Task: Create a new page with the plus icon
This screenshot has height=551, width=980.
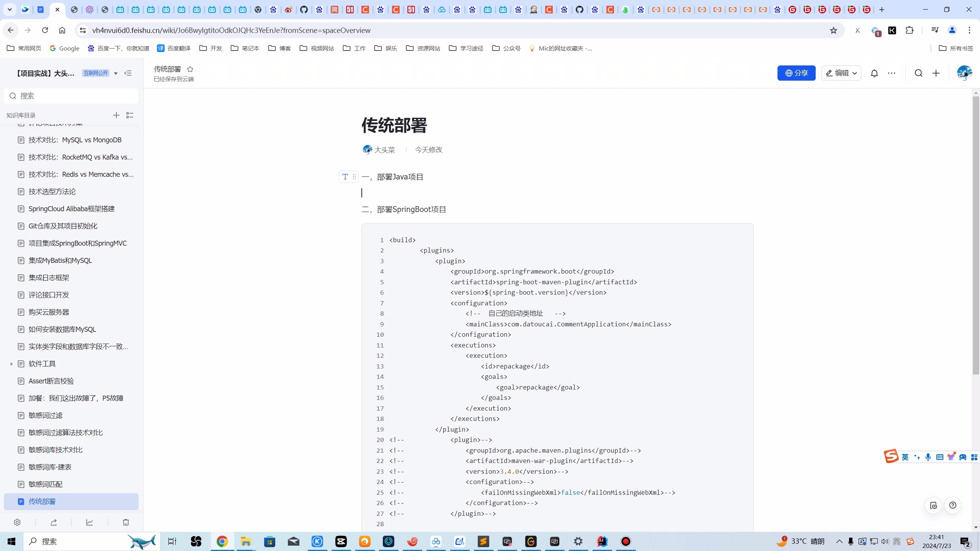Action: (936, 73)
